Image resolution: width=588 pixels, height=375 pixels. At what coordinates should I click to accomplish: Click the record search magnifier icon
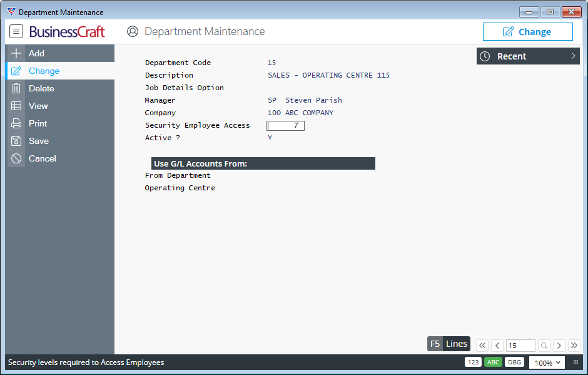click(544, 346)
